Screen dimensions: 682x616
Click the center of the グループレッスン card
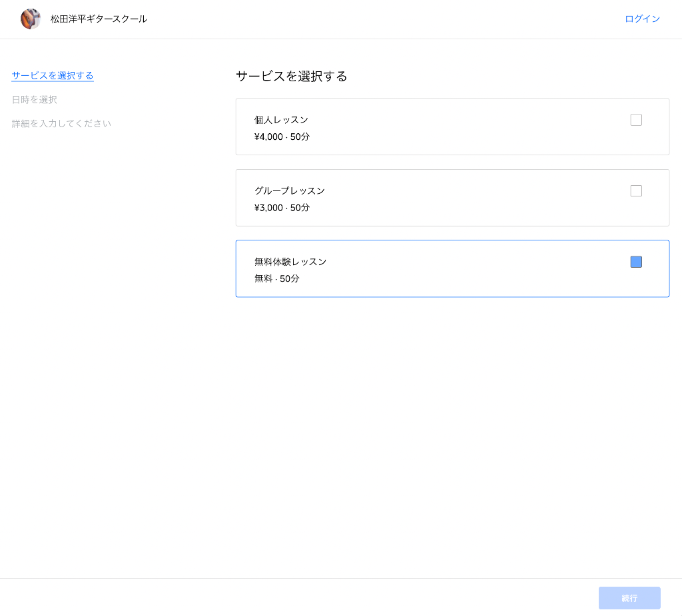click(452, 198)
